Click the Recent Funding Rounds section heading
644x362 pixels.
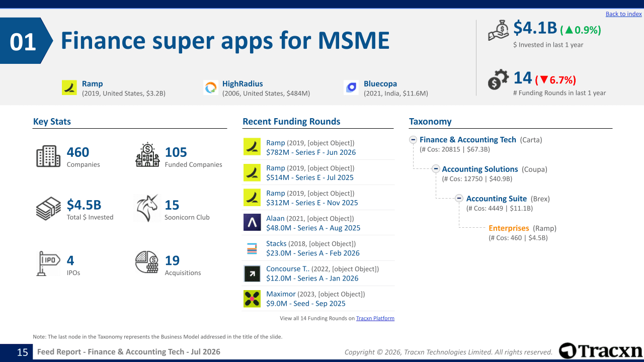coord(291,121)
